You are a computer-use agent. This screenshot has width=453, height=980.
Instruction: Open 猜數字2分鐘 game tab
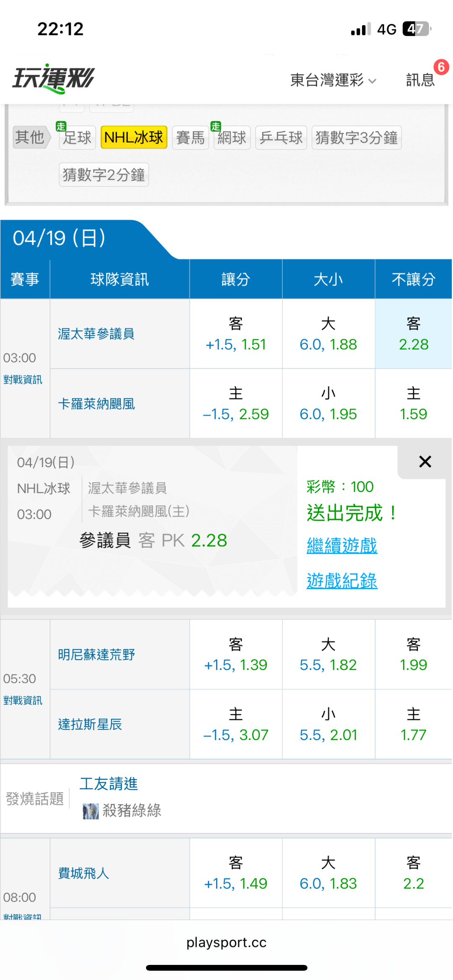pos(104,174)
